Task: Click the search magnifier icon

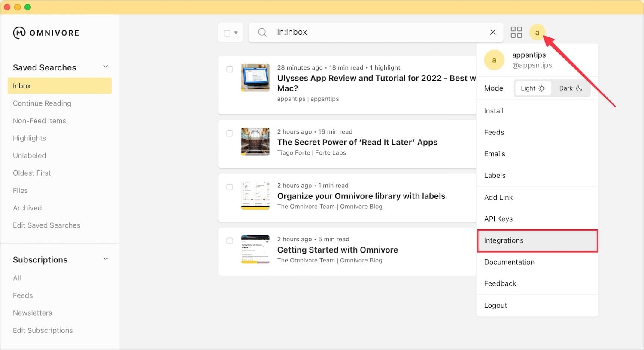Action: tap(262, 32)
